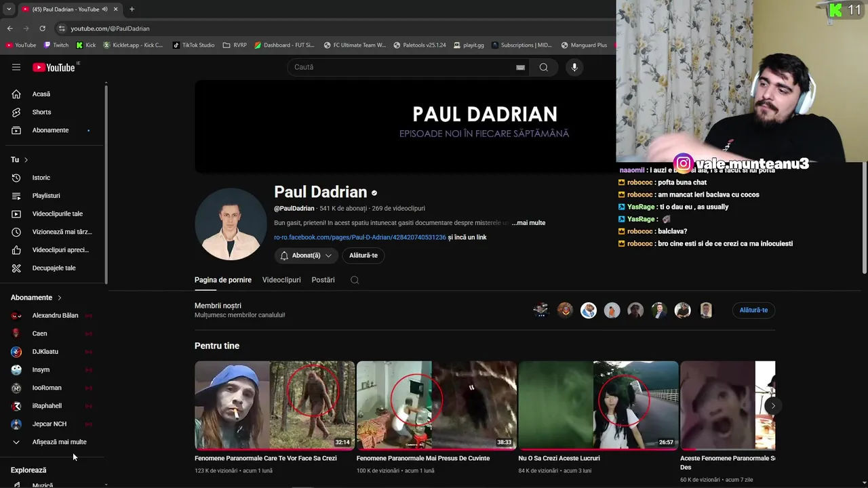Go back in browser history
This screenshot has width=868, height=488.
(x=9, y=28)
